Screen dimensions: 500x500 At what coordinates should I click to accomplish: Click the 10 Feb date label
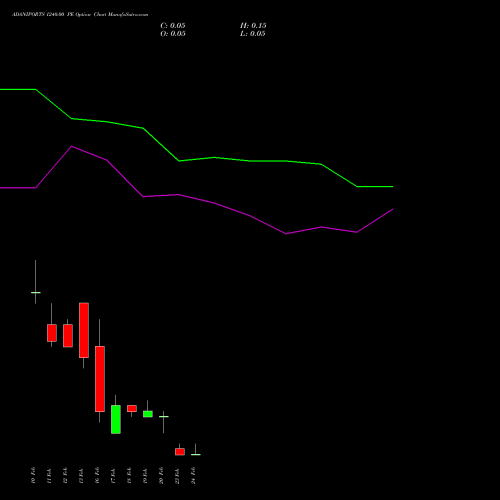point(33,475)
